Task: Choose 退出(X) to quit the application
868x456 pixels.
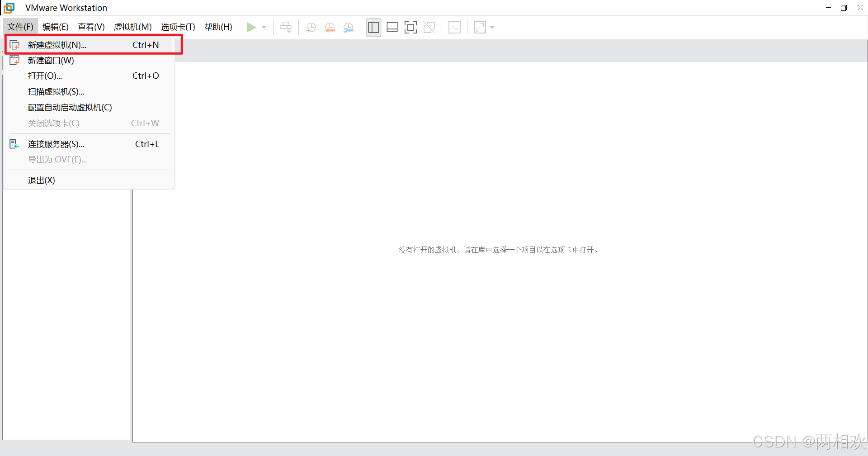Action: (89, 180)
